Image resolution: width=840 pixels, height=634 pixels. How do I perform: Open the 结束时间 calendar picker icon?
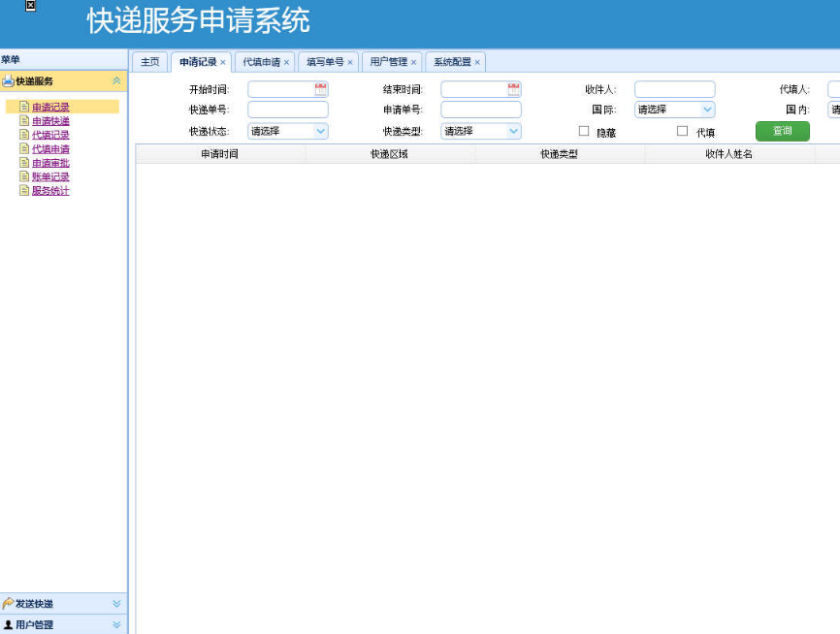[x=514, y=89]
